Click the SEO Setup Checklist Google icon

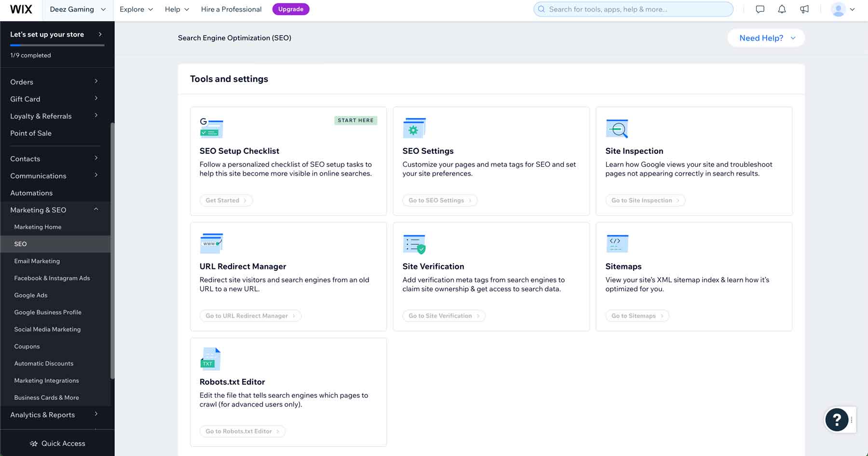point(211,127)
